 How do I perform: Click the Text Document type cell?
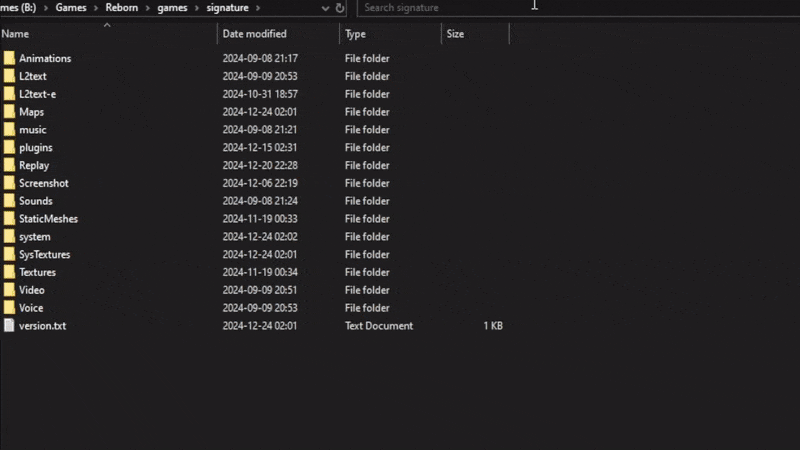(x=379, y=326)
